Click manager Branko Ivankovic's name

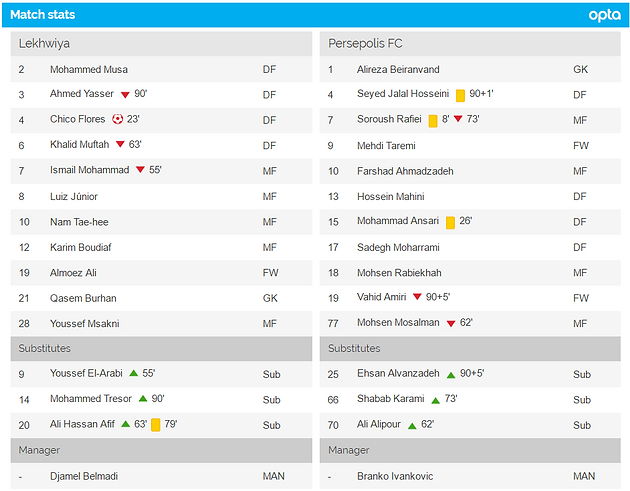tap(395, 476)
